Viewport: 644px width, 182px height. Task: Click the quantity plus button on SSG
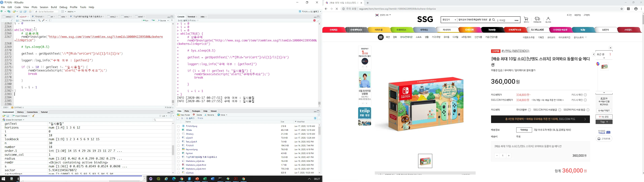click(509, 156)
